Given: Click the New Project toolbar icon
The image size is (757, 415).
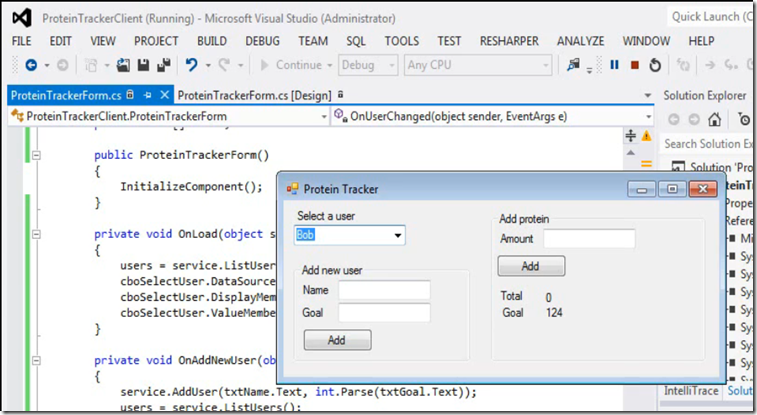Looking at the screenshot, I should point(91,65).
